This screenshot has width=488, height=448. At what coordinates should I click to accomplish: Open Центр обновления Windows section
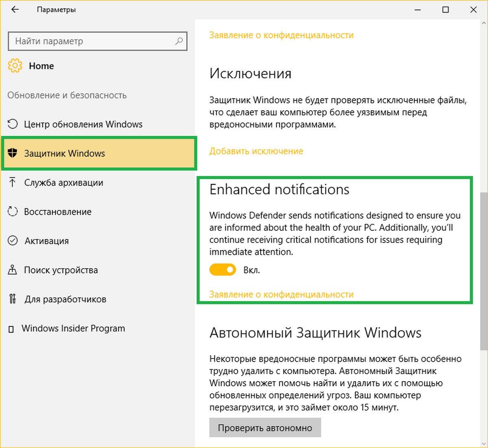tap(98, 124)
